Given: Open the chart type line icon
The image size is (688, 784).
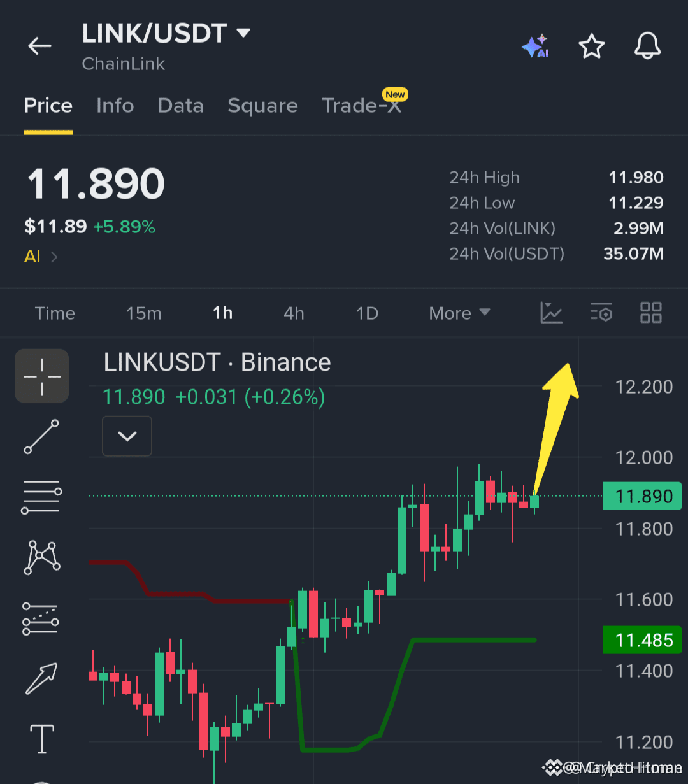Looking at the screenshot, I should point(551,313).
